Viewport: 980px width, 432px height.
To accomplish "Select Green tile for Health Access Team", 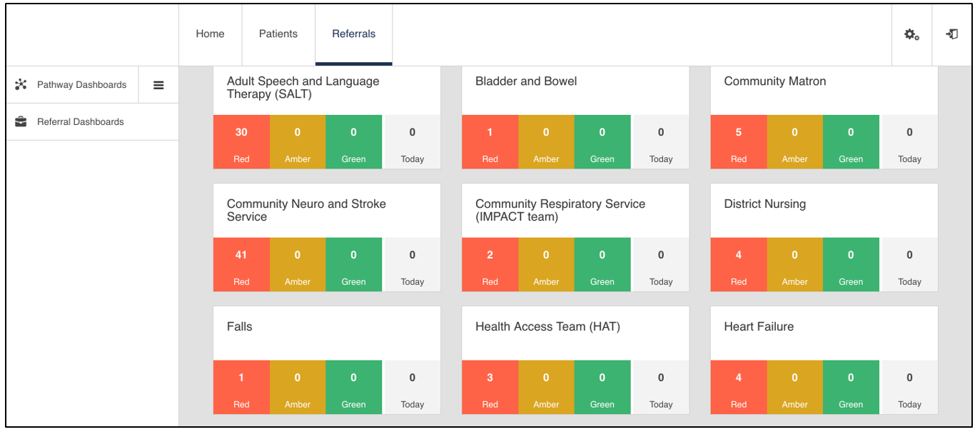I will (602, 388).
